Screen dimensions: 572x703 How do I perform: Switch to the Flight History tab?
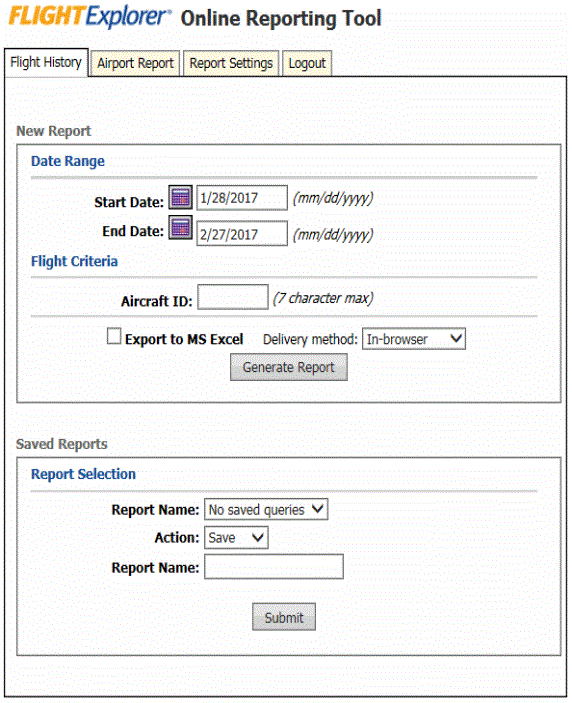pos(46,62)
